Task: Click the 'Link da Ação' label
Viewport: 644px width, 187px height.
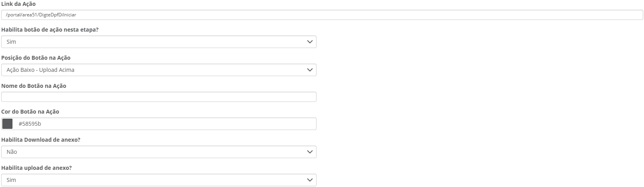Action: pos(18,4)
